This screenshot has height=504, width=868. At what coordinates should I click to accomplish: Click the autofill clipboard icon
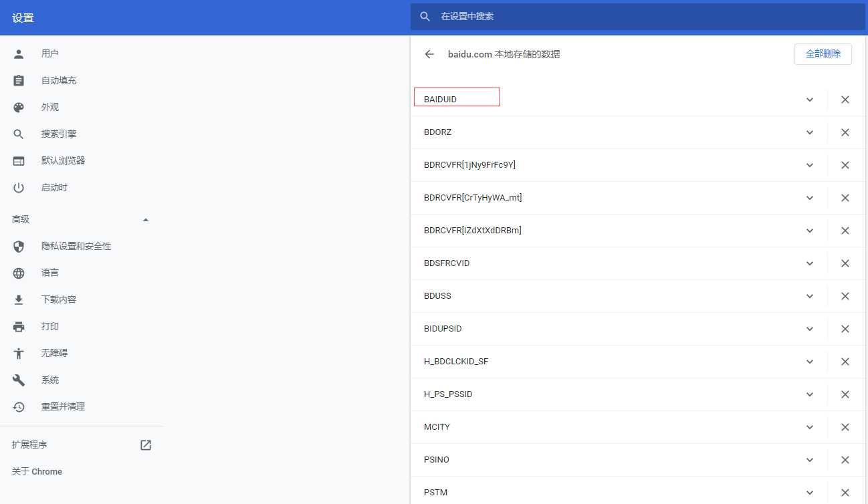(x=19, y=80)
